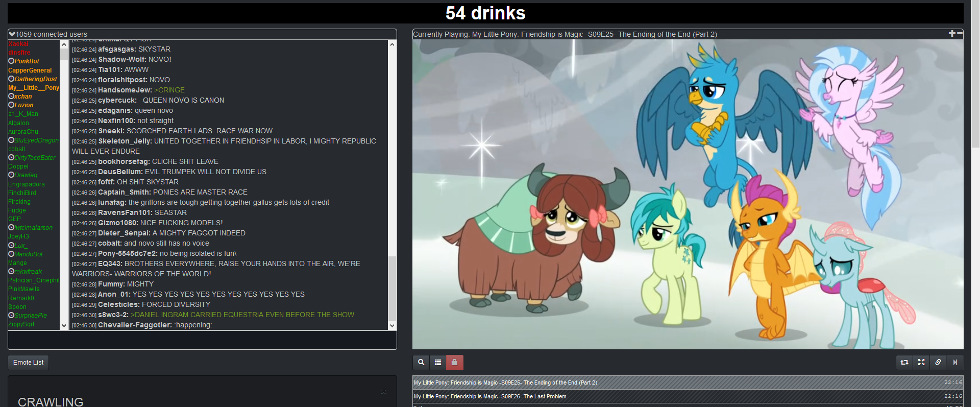The height and width of the screenshot is (407, 980).
Task: Click username CapperGeneral in user list
Action: pos(30,70)
